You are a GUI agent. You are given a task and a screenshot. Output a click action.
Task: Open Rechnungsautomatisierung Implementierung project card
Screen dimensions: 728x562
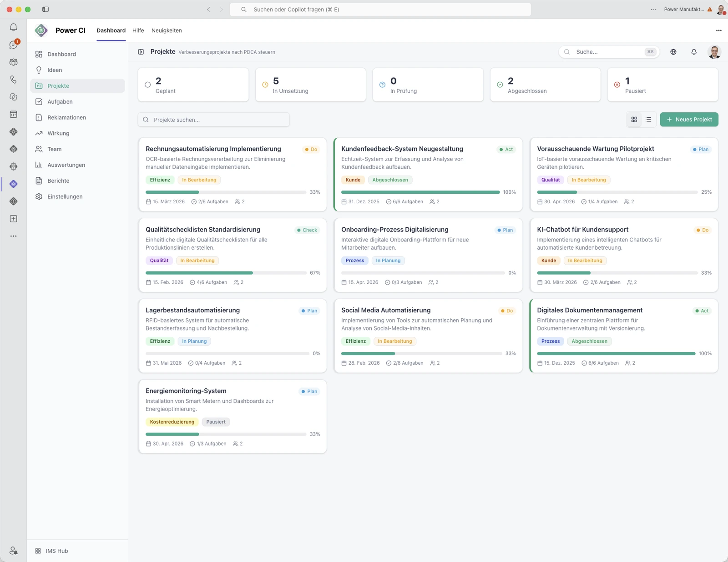tap(233, 175)
